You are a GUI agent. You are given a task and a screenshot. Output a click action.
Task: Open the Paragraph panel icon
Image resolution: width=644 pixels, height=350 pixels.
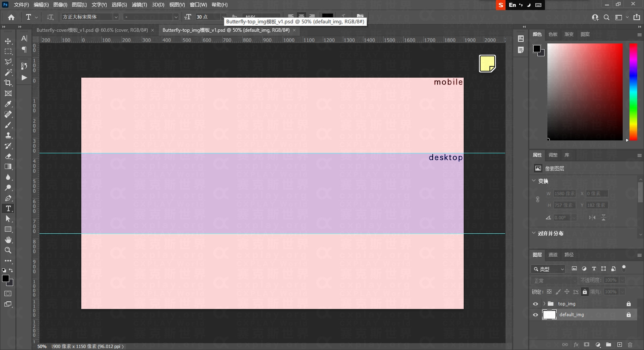click(24, 49)
